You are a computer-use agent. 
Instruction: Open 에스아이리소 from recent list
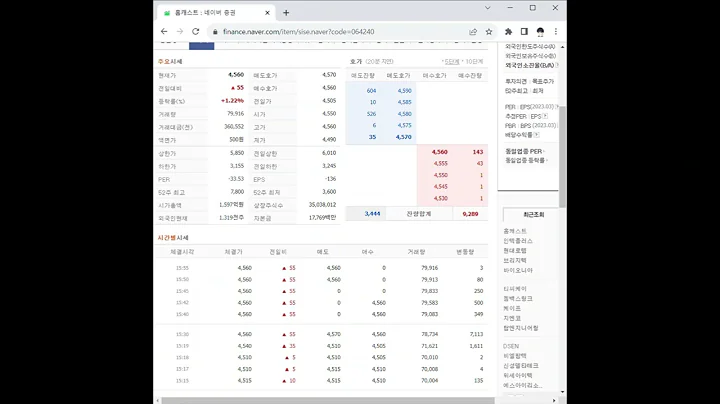coord(523,385)
